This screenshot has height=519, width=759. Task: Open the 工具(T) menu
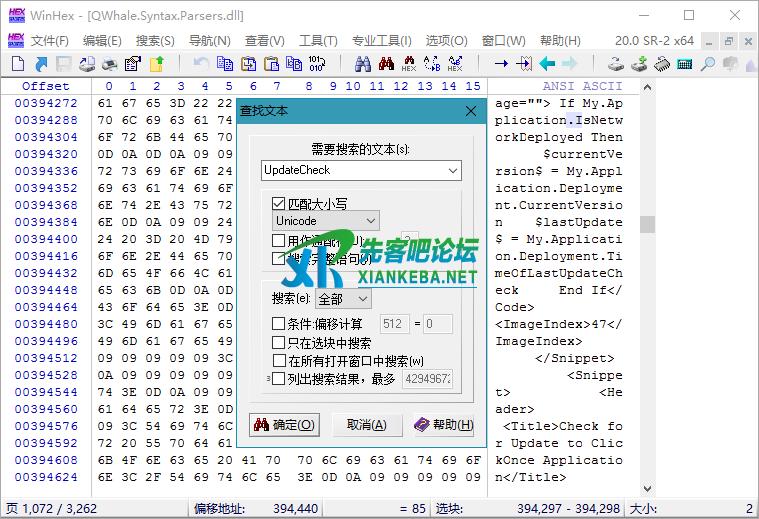tap(317, 41)
